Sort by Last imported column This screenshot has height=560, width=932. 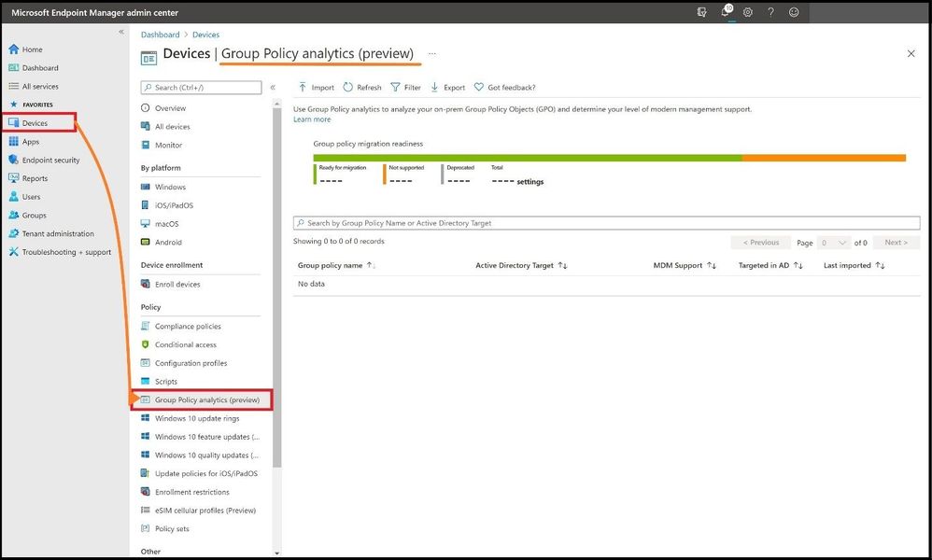(x=854, y=265)
